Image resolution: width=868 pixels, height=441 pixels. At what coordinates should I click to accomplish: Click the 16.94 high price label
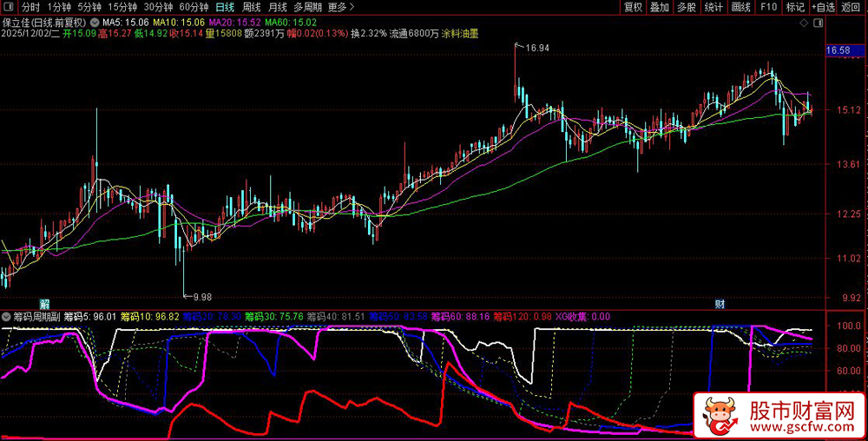coord(537,48)
